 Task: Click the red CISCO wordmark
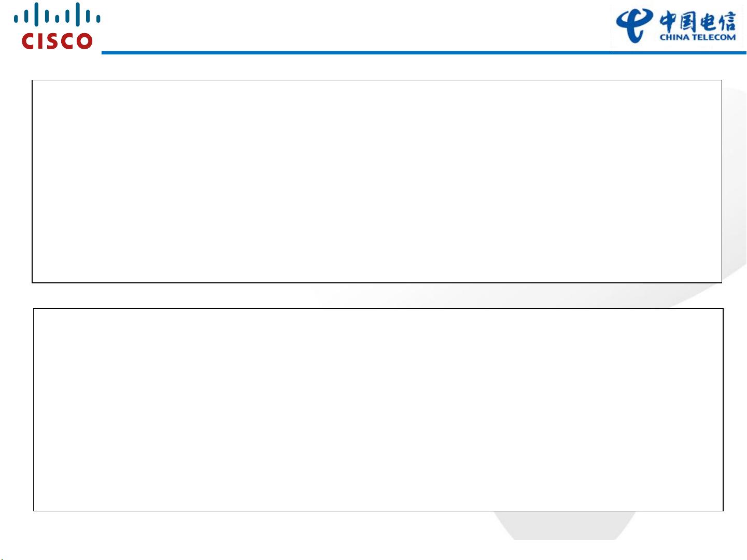[x=57, y=41]
